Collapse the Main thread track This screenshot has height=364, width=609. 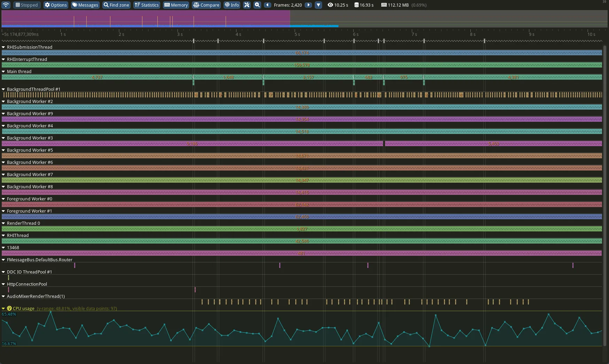point(3,71)
